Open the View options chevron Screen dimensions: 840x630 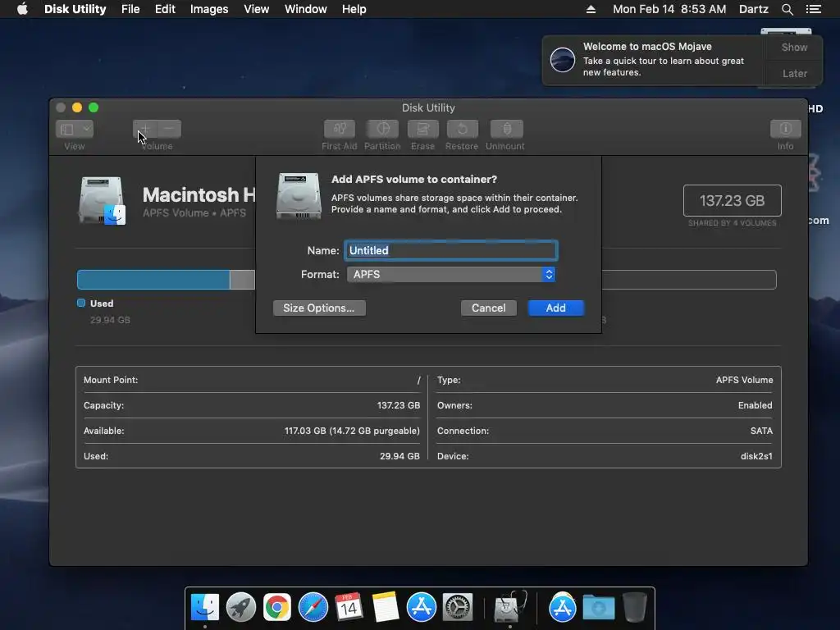85,129
